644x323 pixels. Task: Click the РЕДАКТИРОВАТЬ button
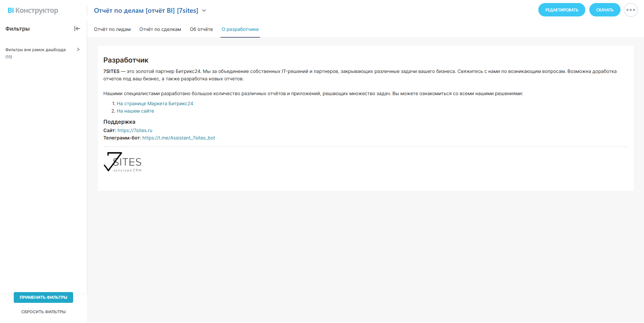pyautogui.click(x=562, y=10)
